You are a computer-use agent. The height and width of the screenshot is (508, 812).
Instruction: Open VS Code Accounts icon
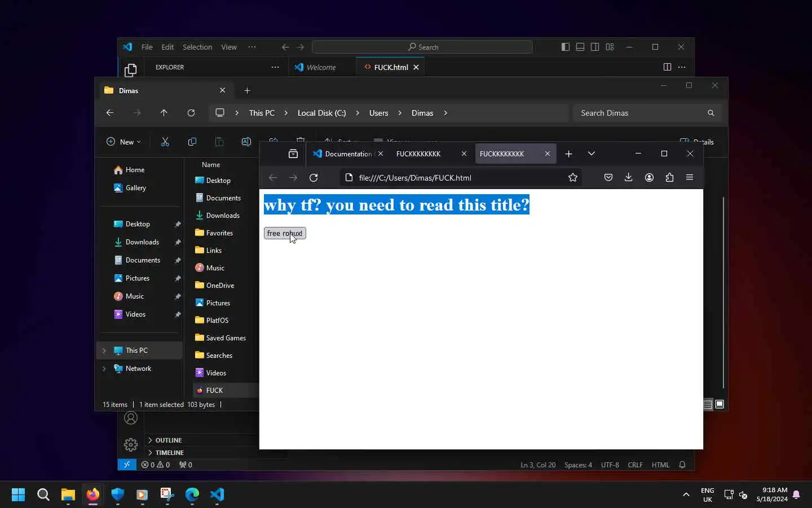tap(131, 418)
